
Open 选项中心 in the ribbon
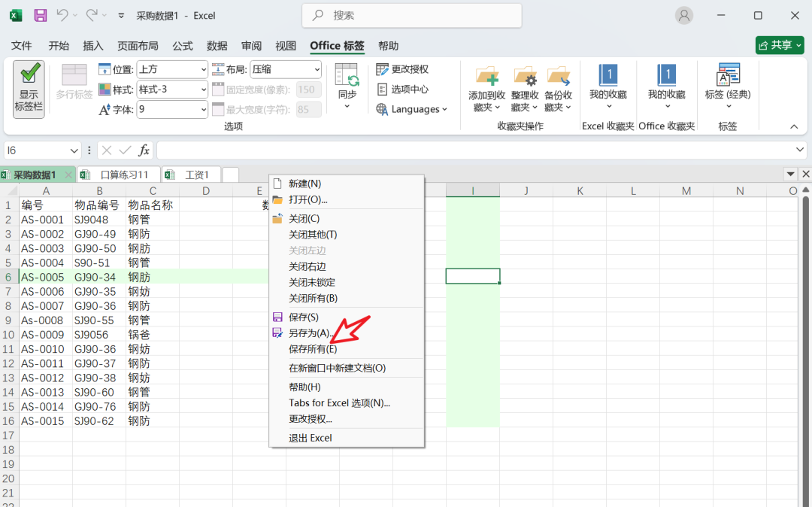point(402,90)
